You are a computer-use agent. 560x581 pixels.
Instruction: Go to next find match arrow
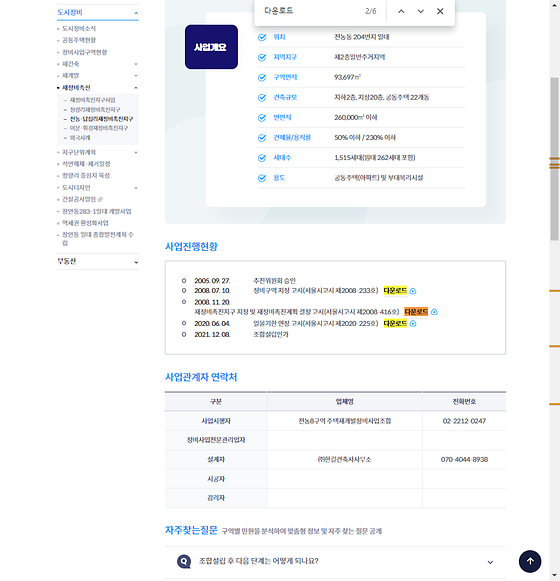pyautogui.click(x=420, y=11)
